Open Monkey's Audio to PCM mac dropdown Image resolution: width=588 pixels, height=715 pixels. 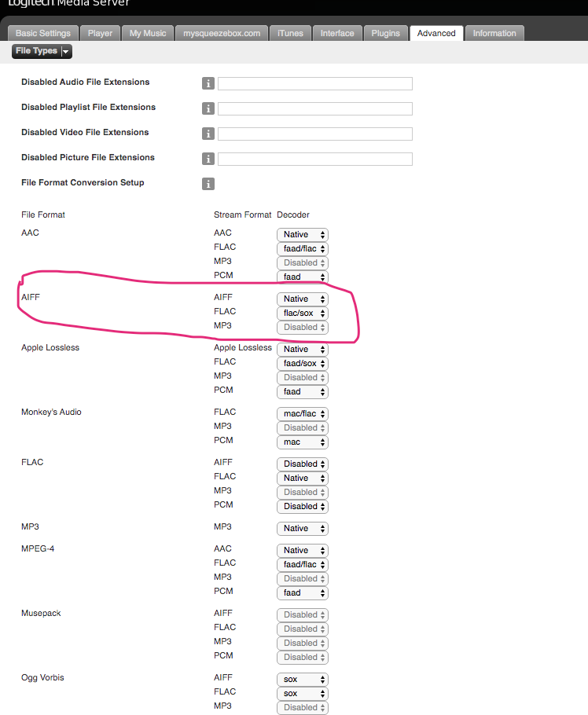click(x=303, y=442)
